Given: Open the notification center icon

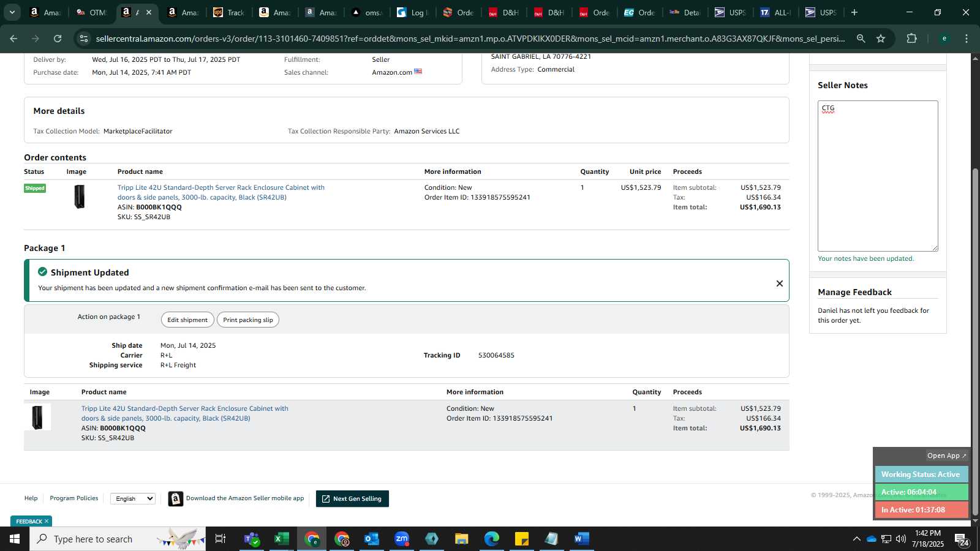Looking at the screenshot, I should coord(962,540).
